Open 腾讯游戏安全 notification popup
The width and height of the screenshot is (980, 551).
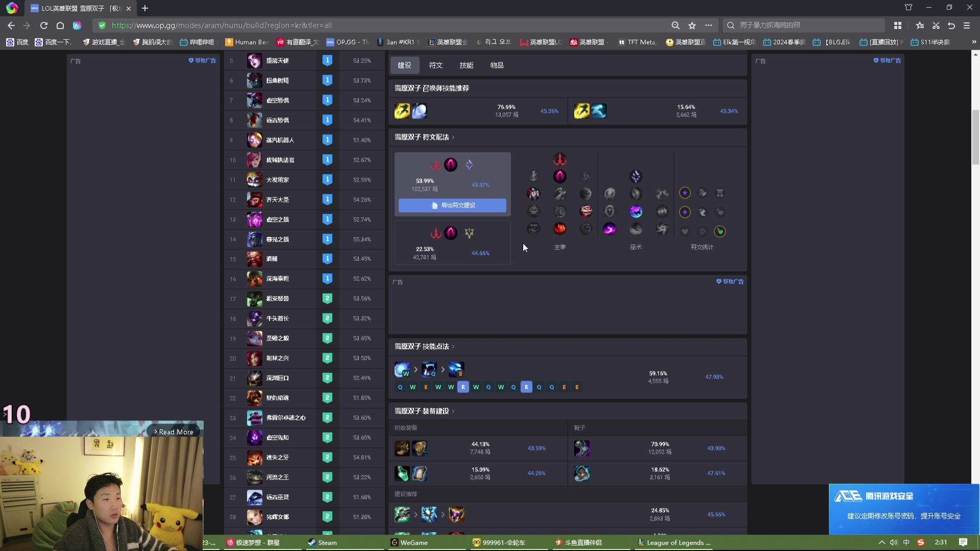(x=904, y=509)
